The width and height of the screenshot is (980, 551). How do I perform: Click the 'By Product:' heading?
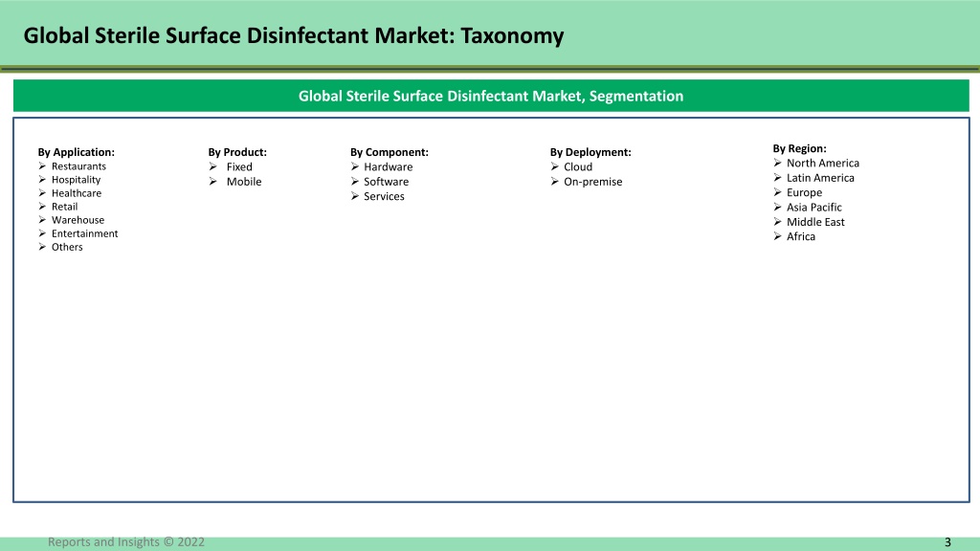(237, 152)
